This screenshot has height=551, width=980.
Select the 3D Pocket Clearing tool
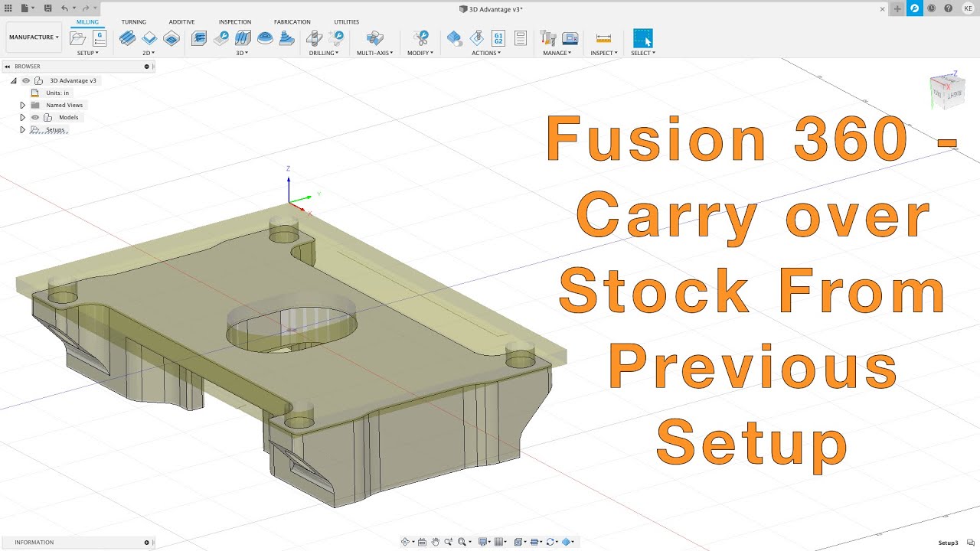tap(220, 37)
